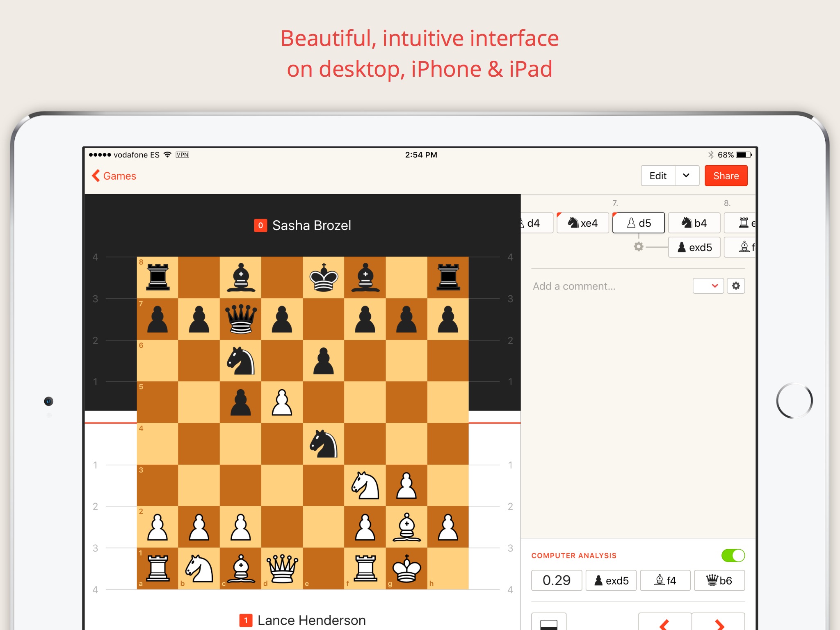Click the black king on e8

click(x=324, y=278)
